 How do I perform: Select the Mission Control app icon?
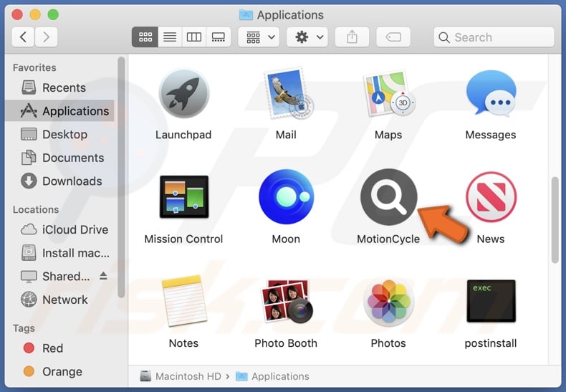183,197
